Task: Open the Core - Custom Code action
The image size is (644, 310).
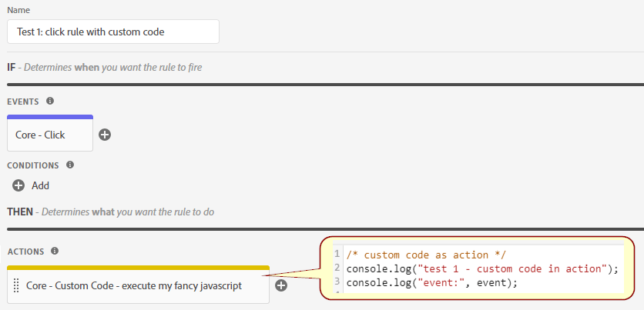Action: click(134, 285)
